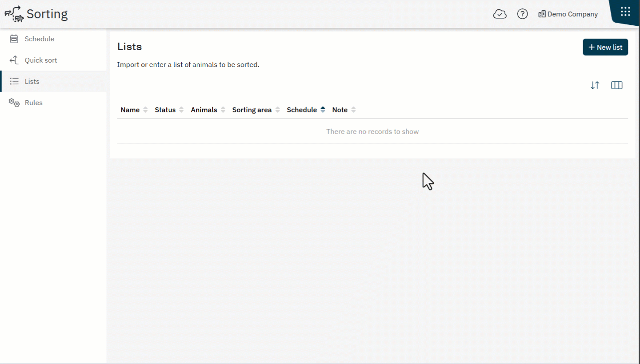Click the Status column header text

point(165,110)
